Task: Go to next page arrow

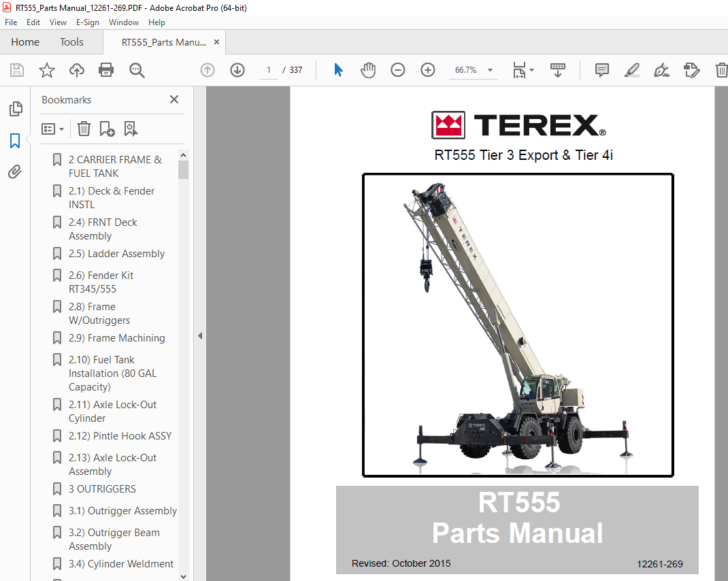Action: 237,70
